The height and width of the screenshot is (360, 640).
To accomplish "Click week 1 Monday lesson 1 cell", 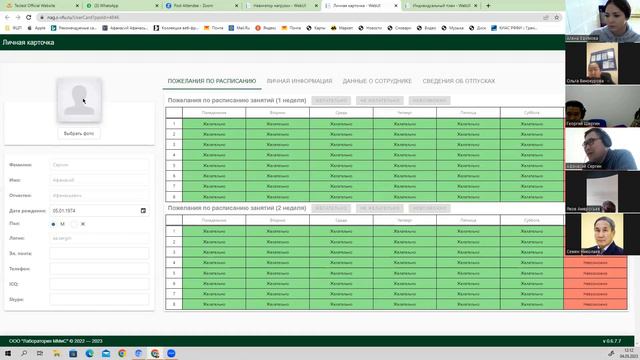I will click(214, 124).
